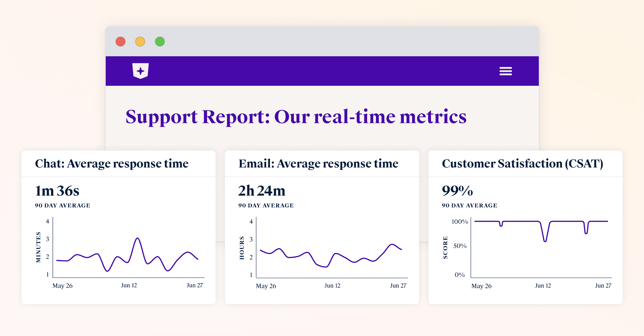This screenshot has width=644, height=336.
Task: Open the hamburger menu
Action: click(506, 71)
